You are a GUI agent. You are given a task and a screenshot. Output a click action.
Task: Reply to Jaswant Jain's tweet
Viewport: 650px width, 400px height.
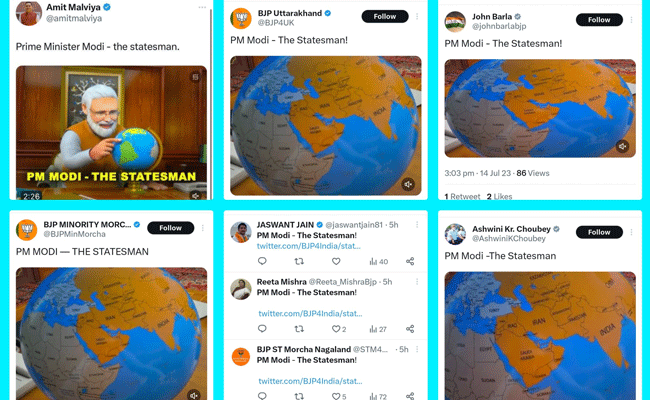(x=262, y=261)
